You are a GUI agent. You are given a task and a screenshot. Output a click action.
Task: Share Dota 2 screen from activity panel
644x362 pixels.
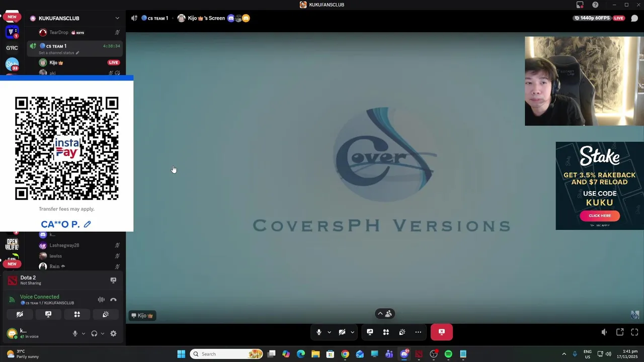point(113,280)
